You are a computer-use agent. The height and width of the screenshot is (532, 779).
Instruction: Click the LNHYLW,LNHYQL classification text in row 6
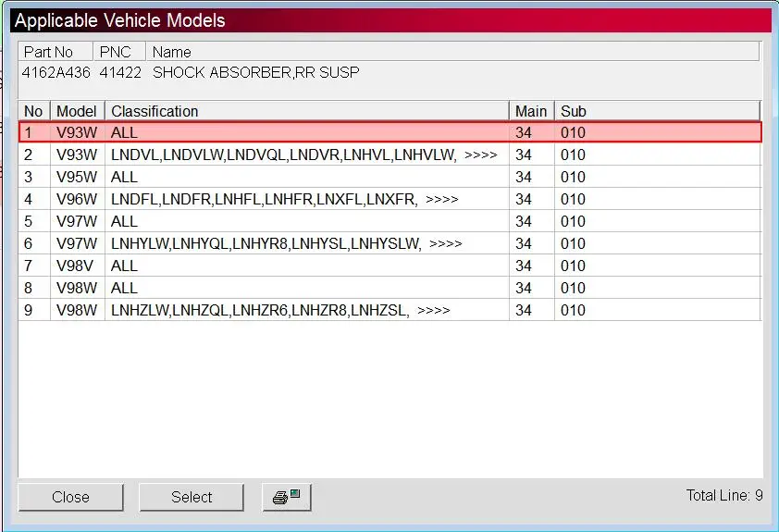pyautogui.click(x=266, y=243)
